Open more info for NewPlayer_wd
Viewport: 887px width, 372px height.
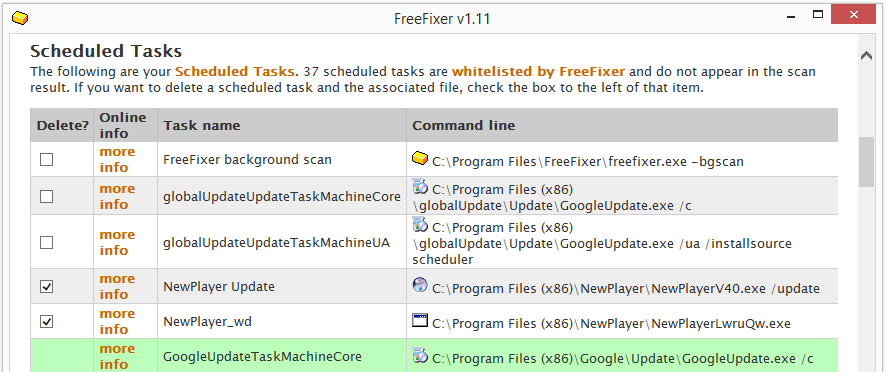117,322
